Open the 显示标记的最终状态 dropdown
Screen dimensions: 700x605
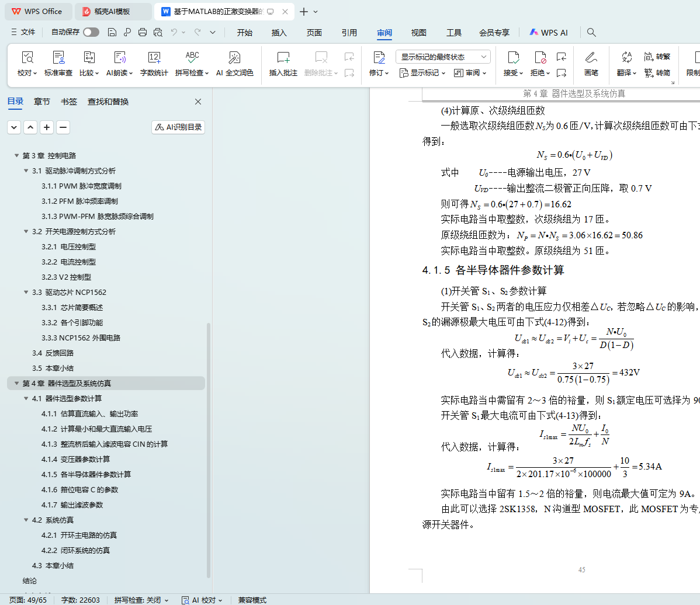tap(443, 57)
